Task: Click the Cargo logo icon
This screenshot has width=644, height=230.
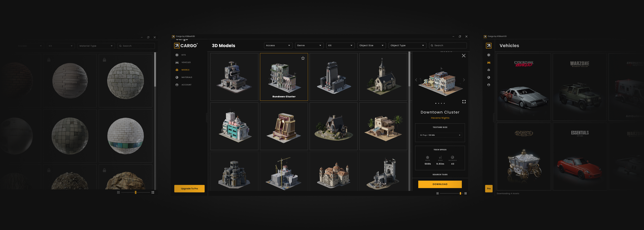Action: (177, 46)
